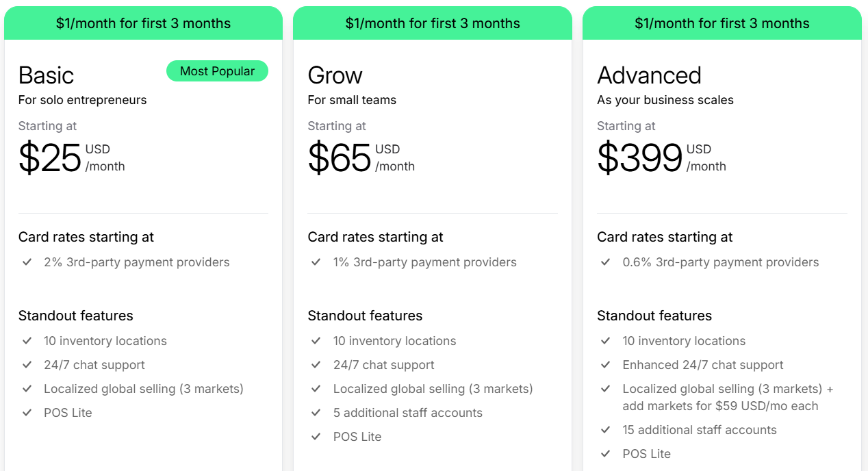Click the checkmark next to 2% 3rd-party payment providers
Image resolution: width=868 pixels, height=471 pixels.
(x=27, y=262)
